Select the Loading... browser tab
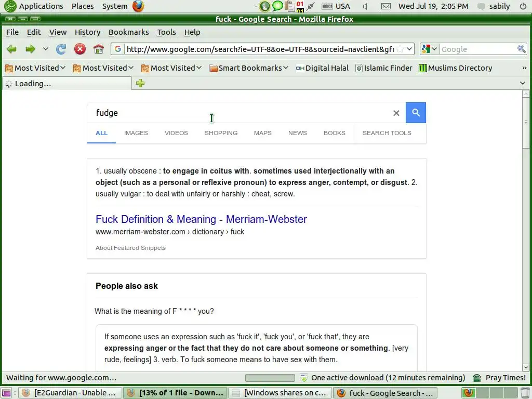Viewport: 532px width, 399px height. pos(67,84)
